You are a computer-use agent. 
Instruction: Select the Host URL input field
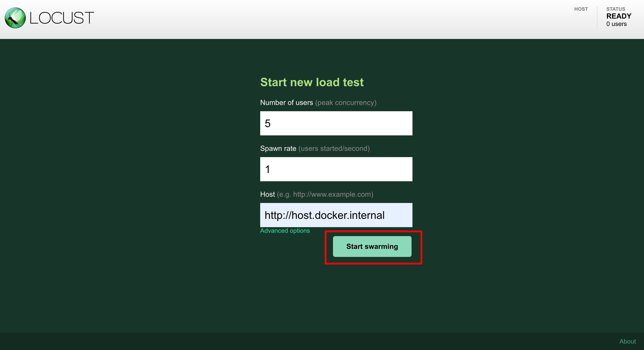pos(336,215)
